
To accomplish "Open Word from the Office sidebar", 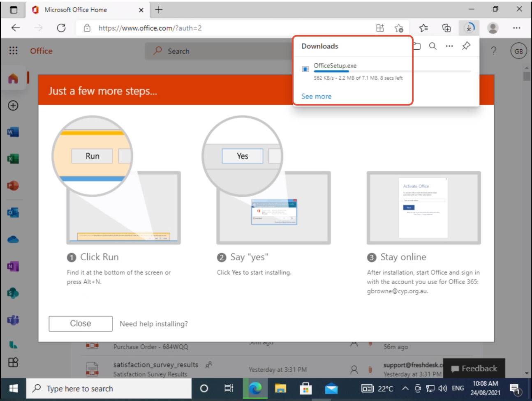I will (13, 132).
